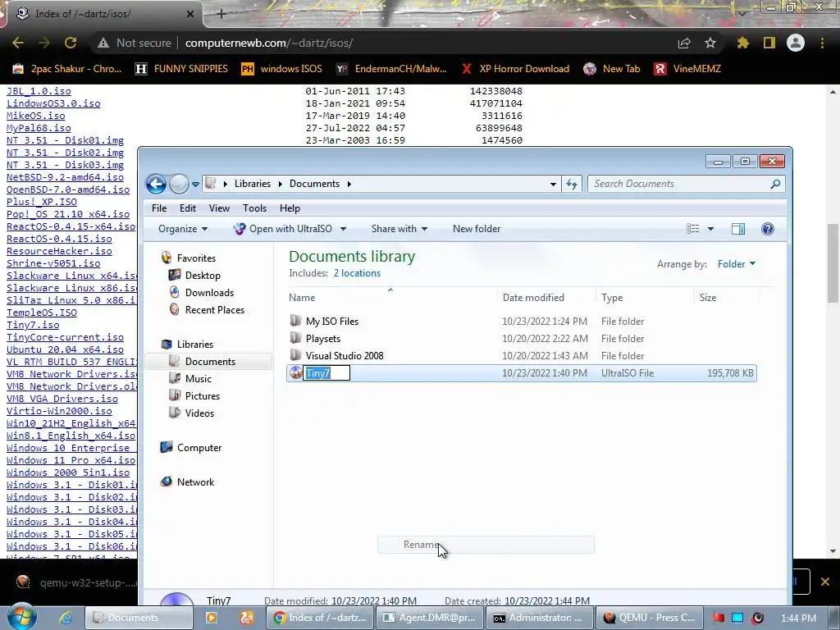The image size is (840, 630).
Task: Open Windows Start orb
Action: pyautogui.click(x=21, y=617)
